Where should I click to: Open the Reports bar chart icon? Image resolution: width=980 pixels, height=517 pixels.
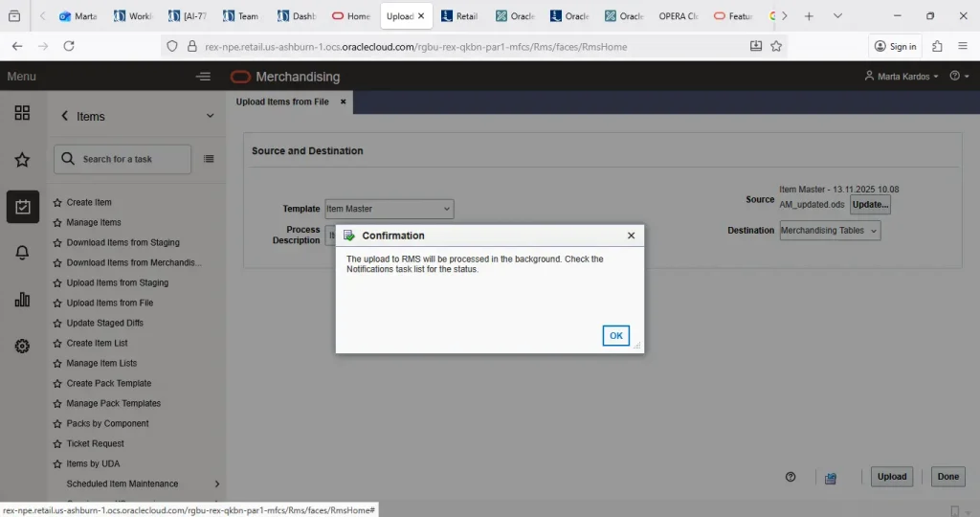pyautogui.click(x=22, y=300)
